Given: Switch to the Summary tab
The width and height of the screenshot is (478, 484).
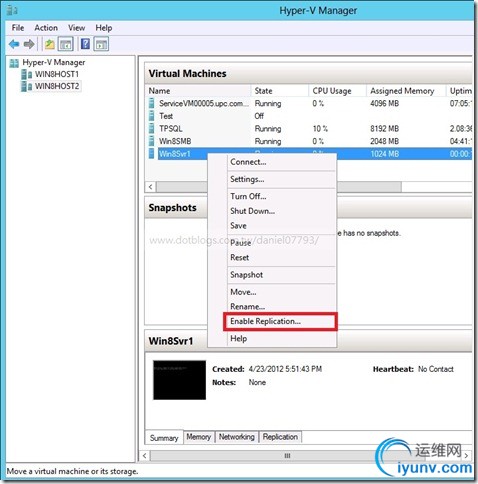Looking at the screenshot, I should point(164,438).
